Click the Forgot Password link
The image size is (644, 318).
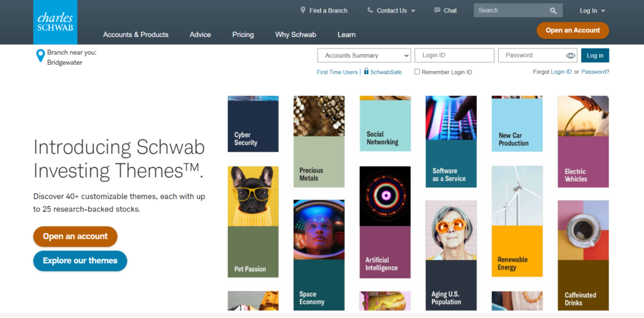click(x=594, y=72)
